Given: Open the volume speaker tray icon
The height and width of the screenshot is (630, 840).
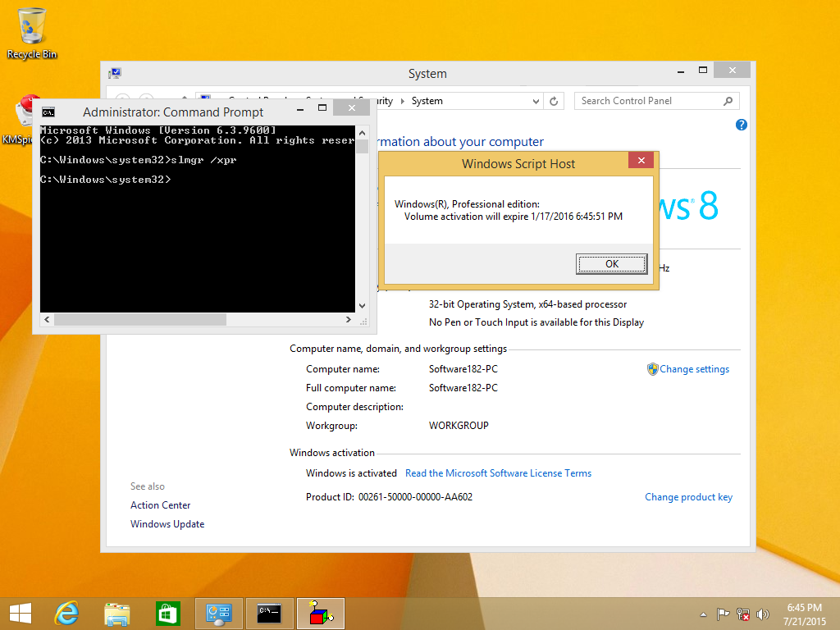Looking at the screenshot, I should pos(762,614).
